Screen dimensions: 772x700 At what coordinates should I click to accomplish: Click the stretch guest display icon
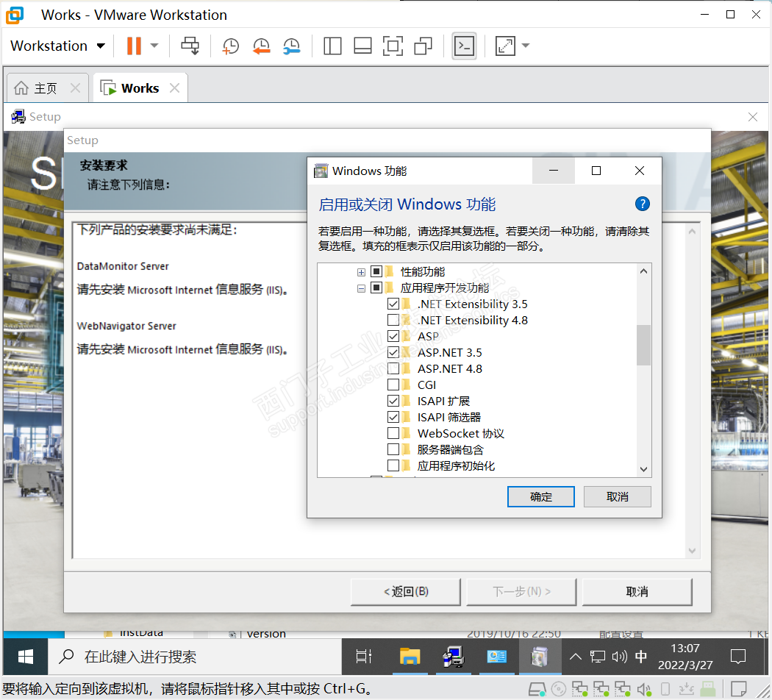[x=505, y=46]
